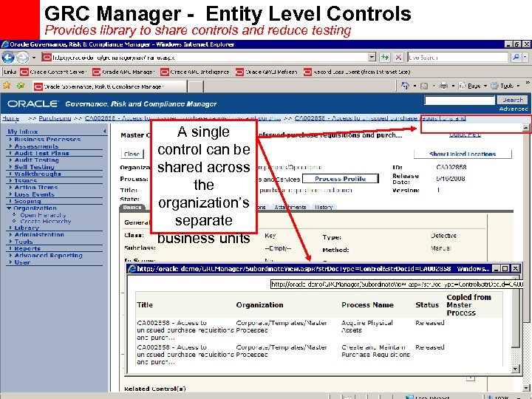Open Oracle GRCI Refresh links-bar favorite
This screenshot has width=532, height=399.
pyautogui.click(x=267, y=72)
